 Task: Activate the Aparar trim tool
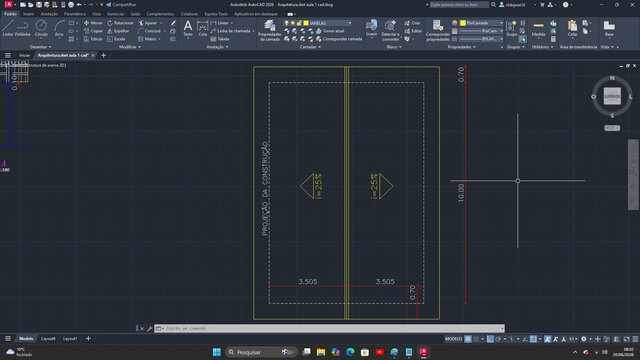[148, 23]
